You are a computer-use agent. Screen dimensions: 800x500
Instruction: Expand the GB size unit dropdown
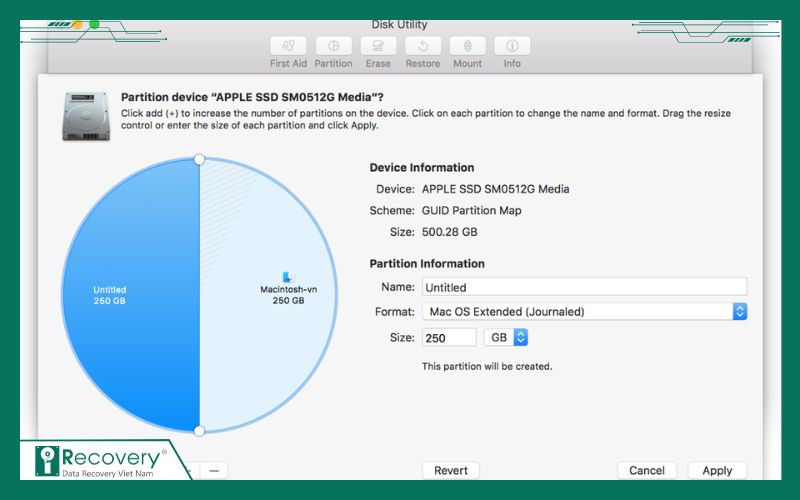point(506,338)
